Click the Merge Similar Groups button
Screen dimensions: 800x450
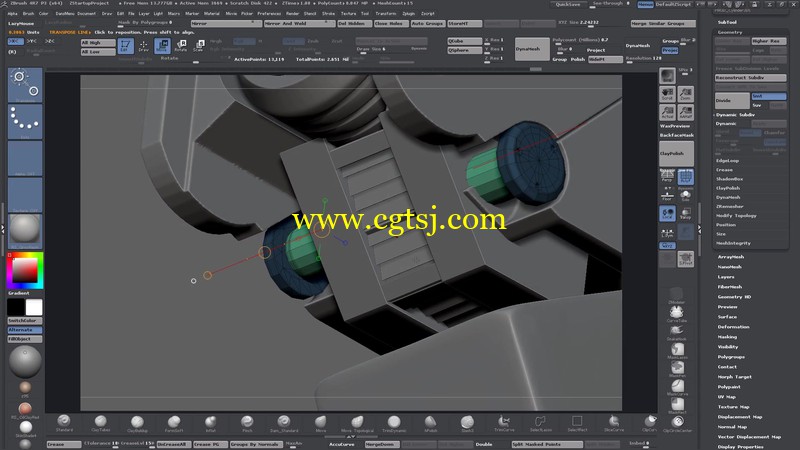tap(663, 23)
